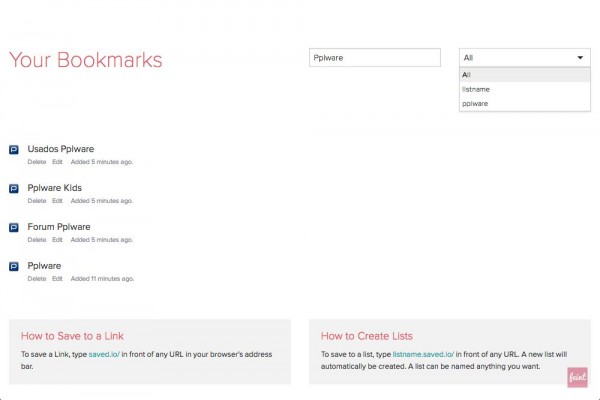Open the Pplware Kids bookmark

click(x=55, y=188)
